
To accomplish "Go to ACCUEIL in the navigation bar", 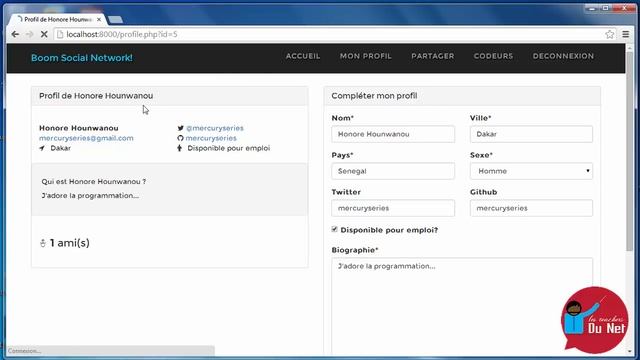I will point(303,56).
